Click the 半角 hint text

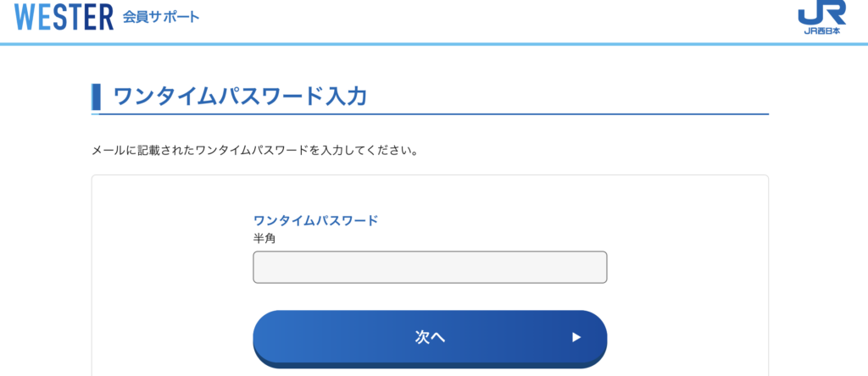click(x=264, y=238)
